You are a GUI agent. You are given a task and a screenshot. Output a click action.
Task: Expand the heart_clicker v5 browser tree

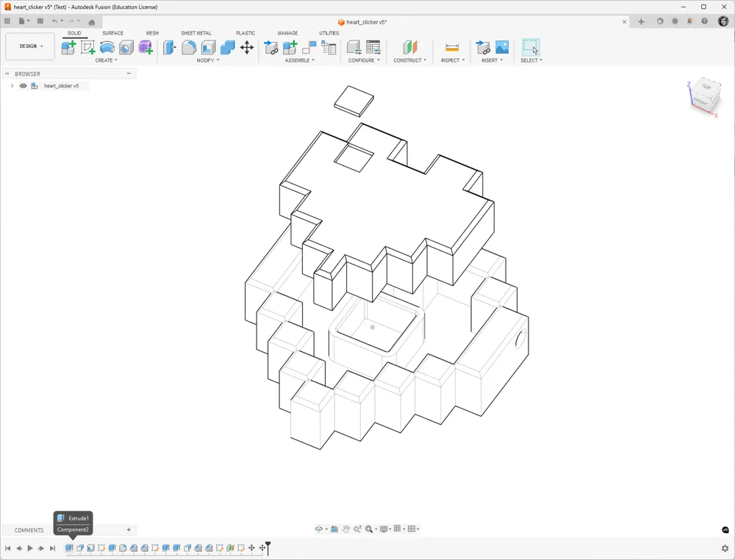pyautogui.click(x=12, y=86)
